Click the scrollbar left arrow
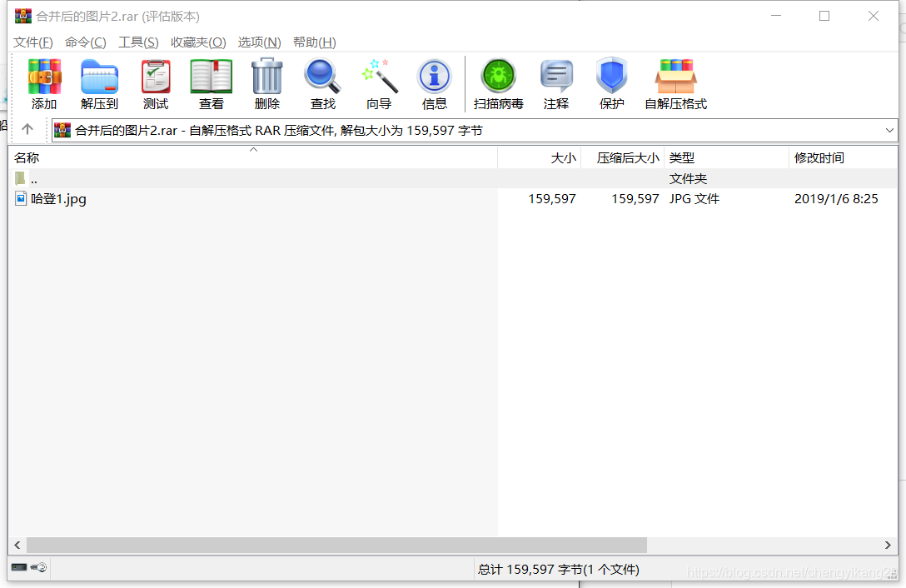The image size is (906, 588). tap(17, 546)
